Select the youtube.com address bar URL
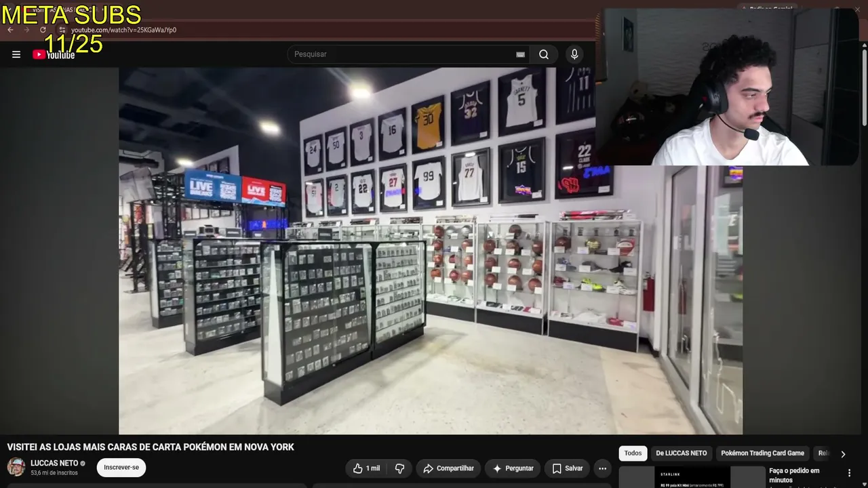 pyautogui.click(x=123, y=30)
